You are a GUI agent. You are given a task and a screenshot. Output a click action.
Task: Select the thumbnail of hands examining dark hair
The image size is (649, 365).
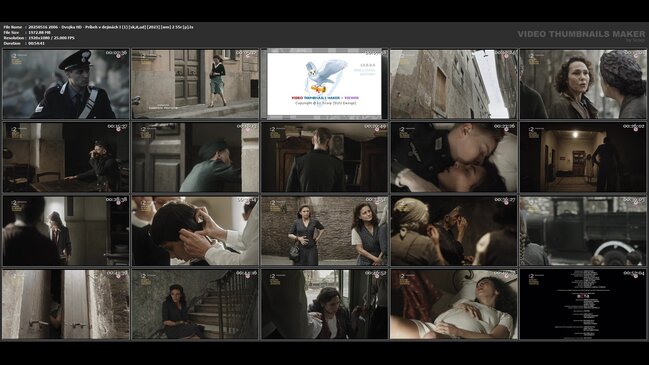195,231
